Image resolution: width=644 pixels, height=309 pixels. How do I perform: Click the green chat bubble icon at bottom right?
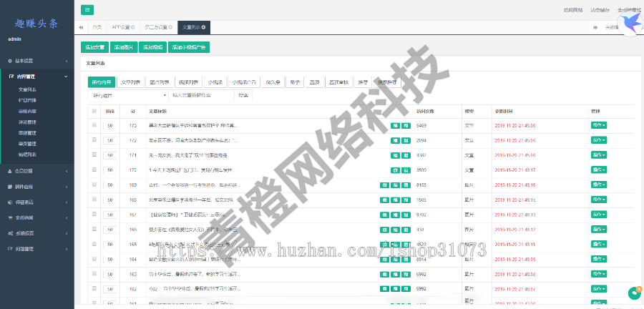tap(634, 293)
